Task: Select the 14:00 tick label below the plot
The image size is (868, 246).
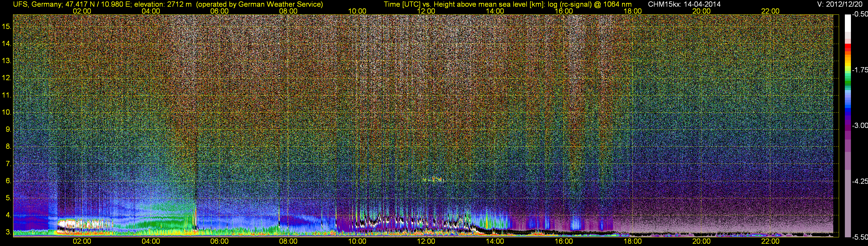Action: pyautogui.click(x=495, y=241)
